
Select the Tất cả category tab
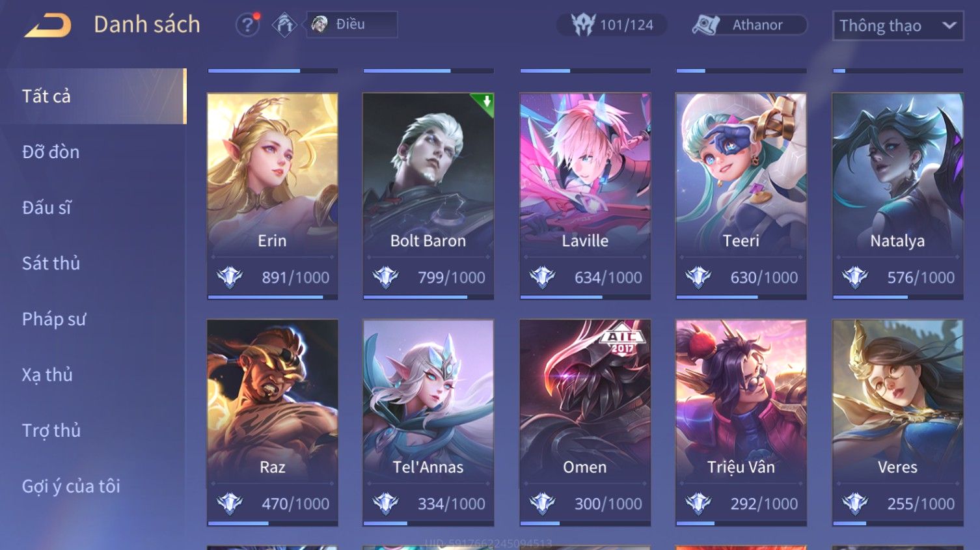(93, 96)
